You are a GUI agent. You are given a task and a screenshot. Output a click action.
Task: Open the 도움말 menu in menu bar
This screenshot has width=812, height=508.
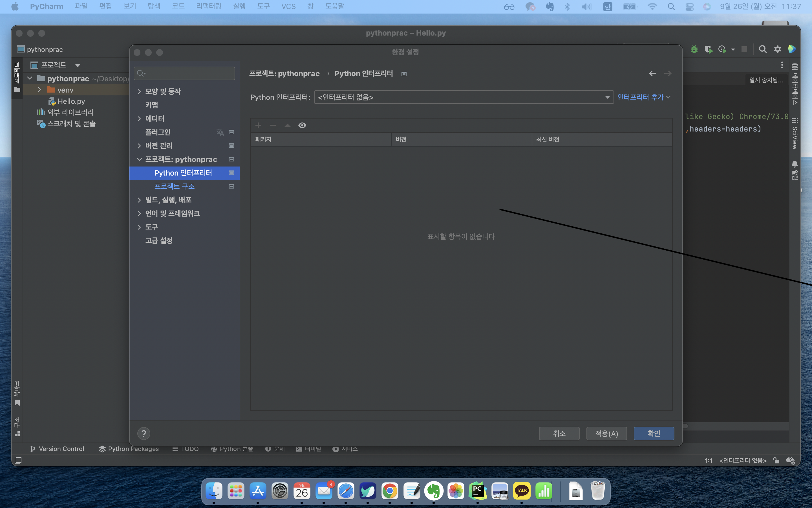[335, 6]
